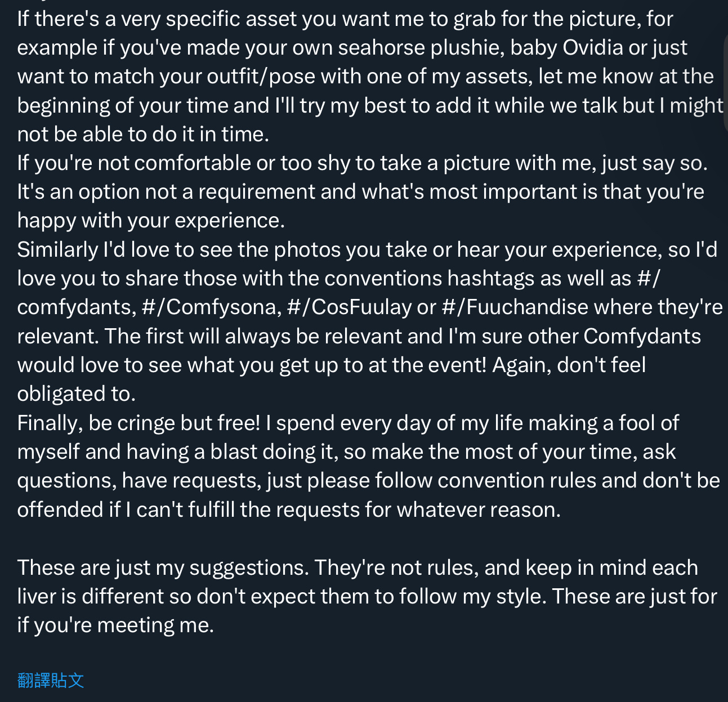The width and height of the screenshot is (728, 702).
Task: Click the words "happy with your experience."
Action: point(151,220)
